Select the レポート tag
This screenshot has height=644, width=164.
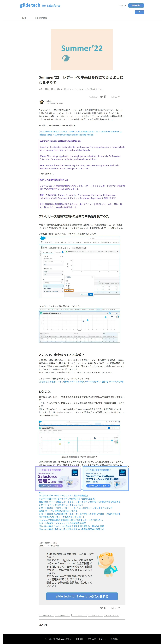(95, 615)
